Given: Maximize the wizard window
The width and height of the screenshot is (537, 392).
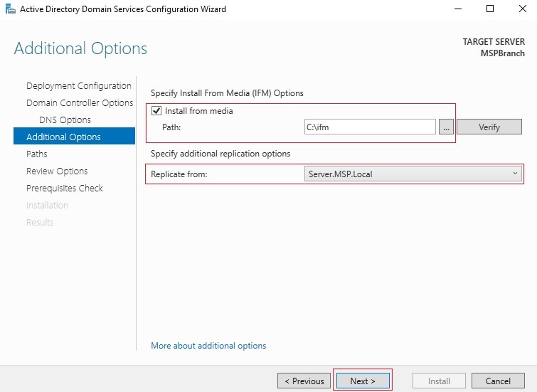Looking at the screenshot, I should click(490, 9).
